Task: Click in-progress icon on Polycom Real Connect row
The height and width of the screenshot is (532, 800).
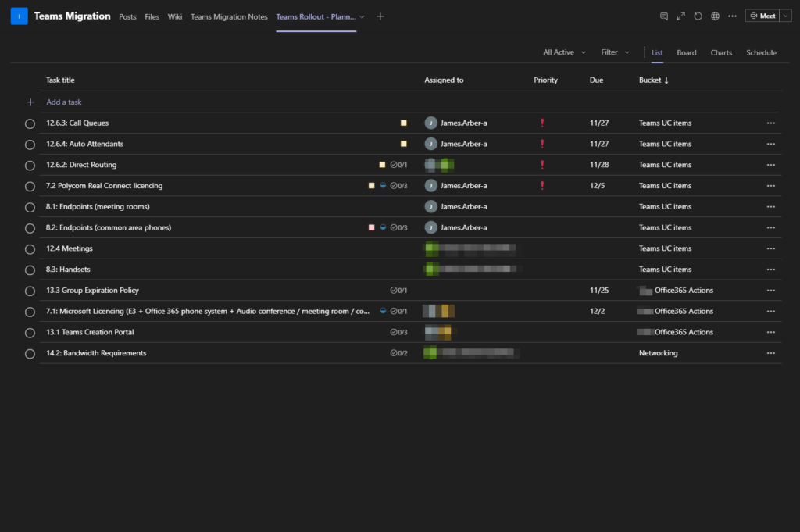Action: pos(383,186)
